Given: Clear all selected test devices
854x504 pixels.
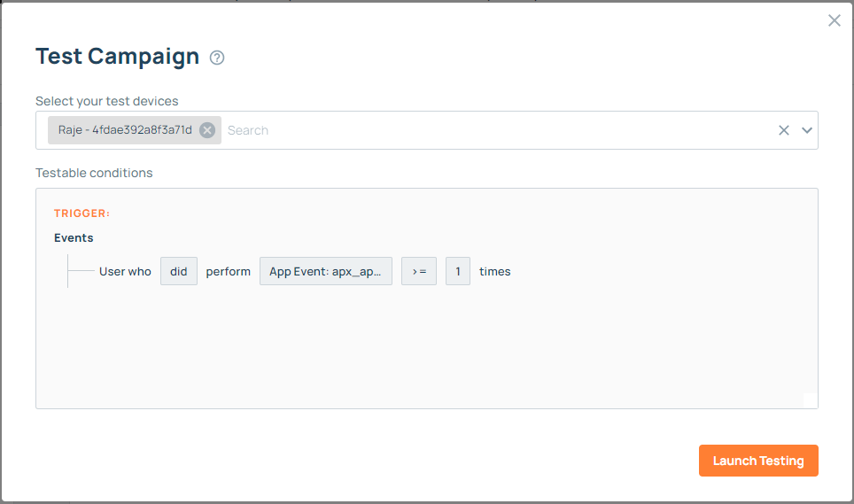Looking at the screenshot, I should [783, 130].
